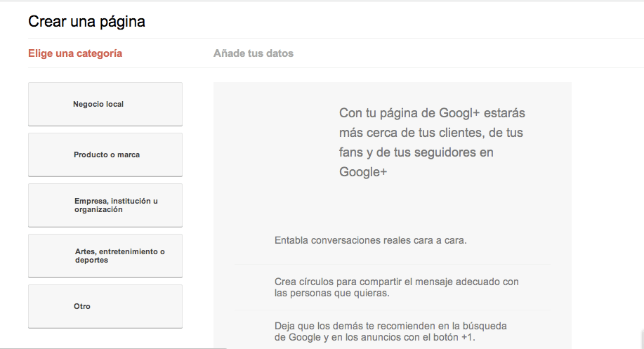Choose the Producto o marca category
Image resolution: width=644 pixels, height=349 pixels.
(x=105, y=155)
